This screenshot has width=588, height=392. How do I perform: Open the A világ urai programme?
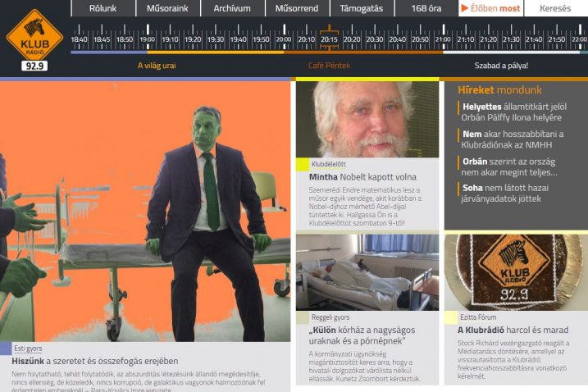tap(157, 66)
